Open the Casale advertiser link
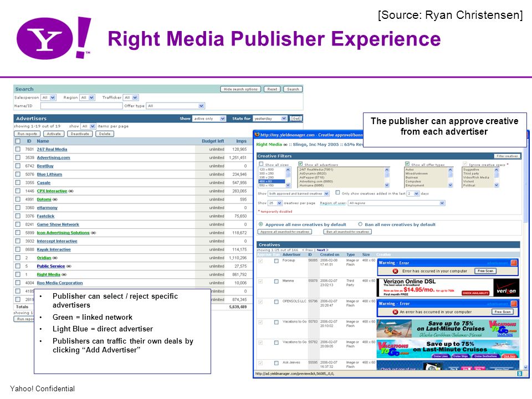Screen dimensions: 532x399 point(44,183)
